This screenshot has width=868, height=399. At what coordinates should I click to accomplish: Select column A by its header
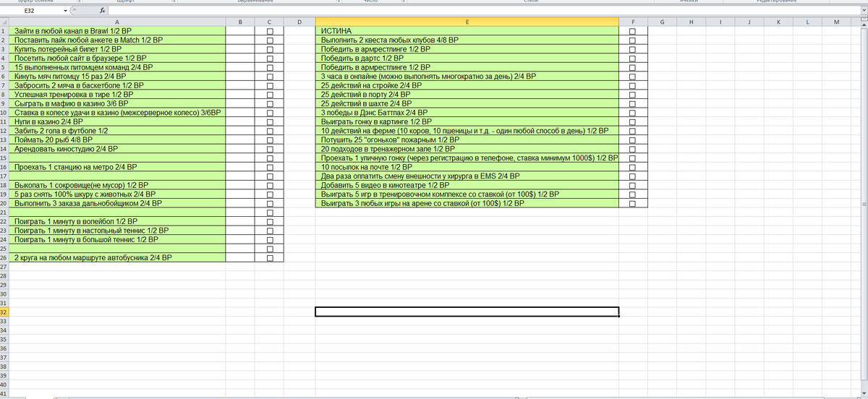click(x=117, y=22)
